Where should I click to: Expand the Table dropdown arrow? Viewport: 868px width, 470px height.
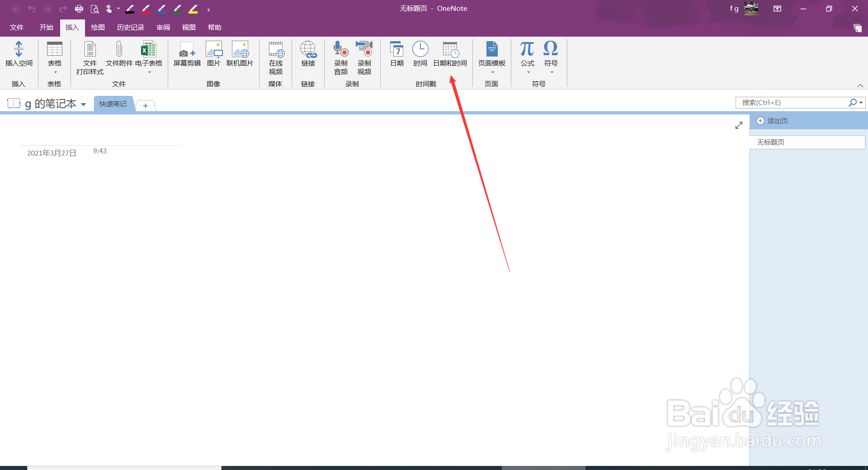(x=55, y=72)
